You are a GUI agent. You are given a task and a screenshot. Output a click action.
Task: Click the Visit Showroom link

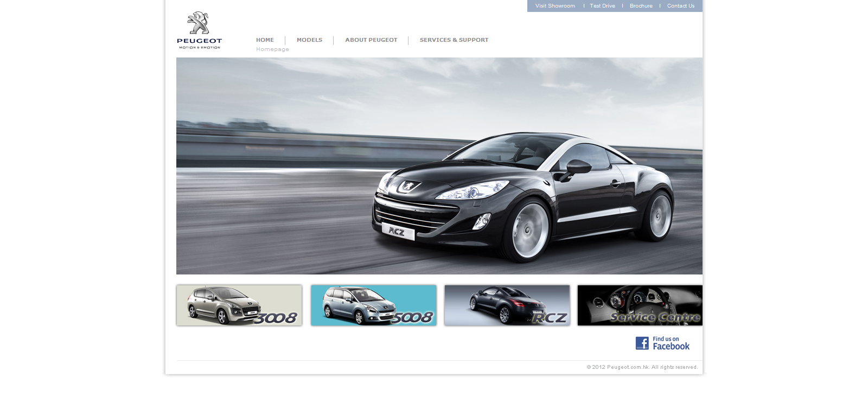click(555, 6)
